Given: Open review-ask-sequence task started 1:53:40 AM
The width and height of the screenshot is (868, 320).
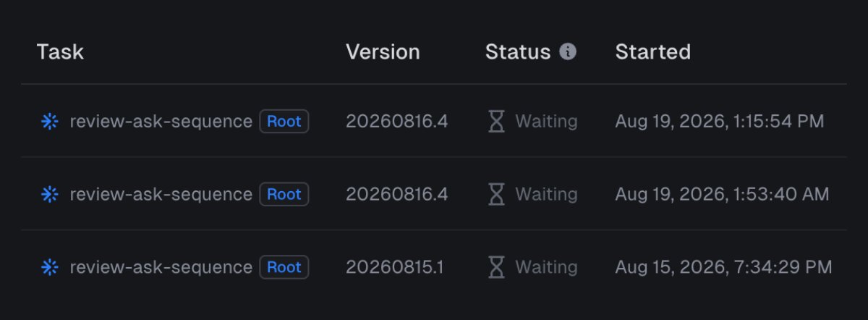Looking at the screenshot, I should click(x=161, y=194).
